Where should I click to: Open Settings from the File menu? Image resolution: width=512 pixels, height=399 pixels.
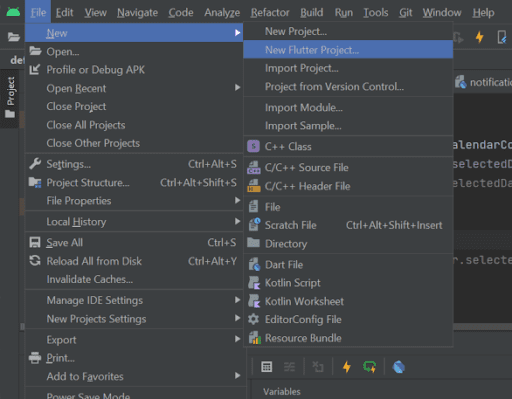pyautogui.click(x=133, y=164)
